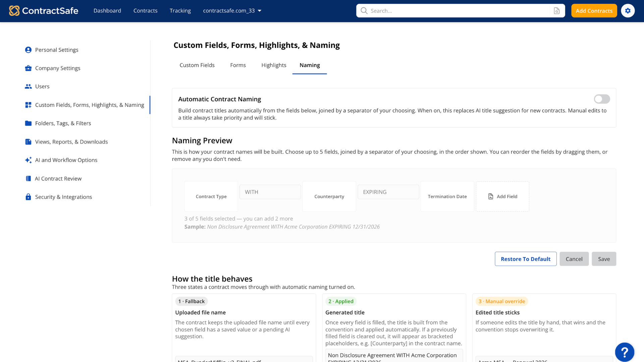Click the Folders, Tags, & Filters folder icon
Image resolution: width=644 pixels, height=362 pixels.
click(x=28, y=123)
